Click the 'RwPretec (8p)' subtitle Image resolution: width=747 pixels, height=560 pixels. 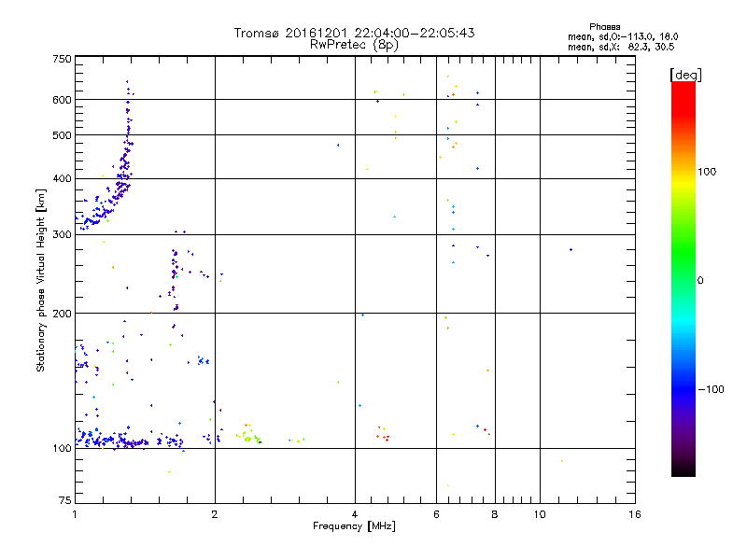point(354,45)
